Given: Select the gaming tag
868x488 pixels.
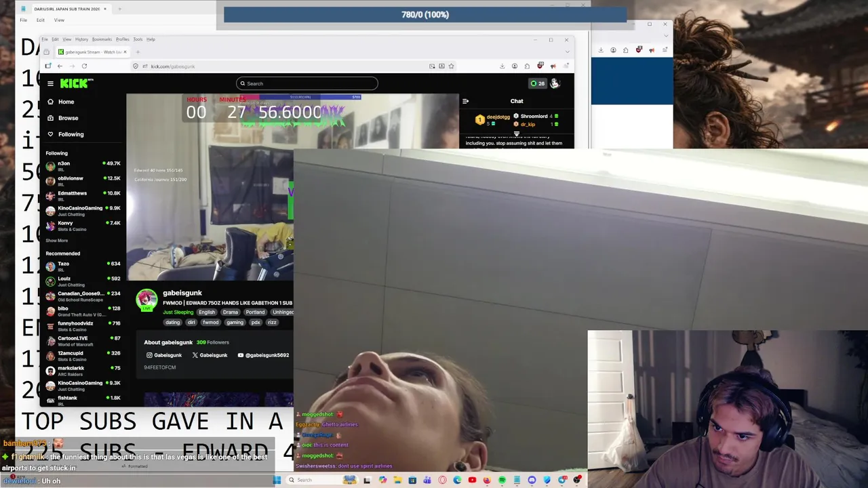Looking at the screenshot, I should click(235, 323).
